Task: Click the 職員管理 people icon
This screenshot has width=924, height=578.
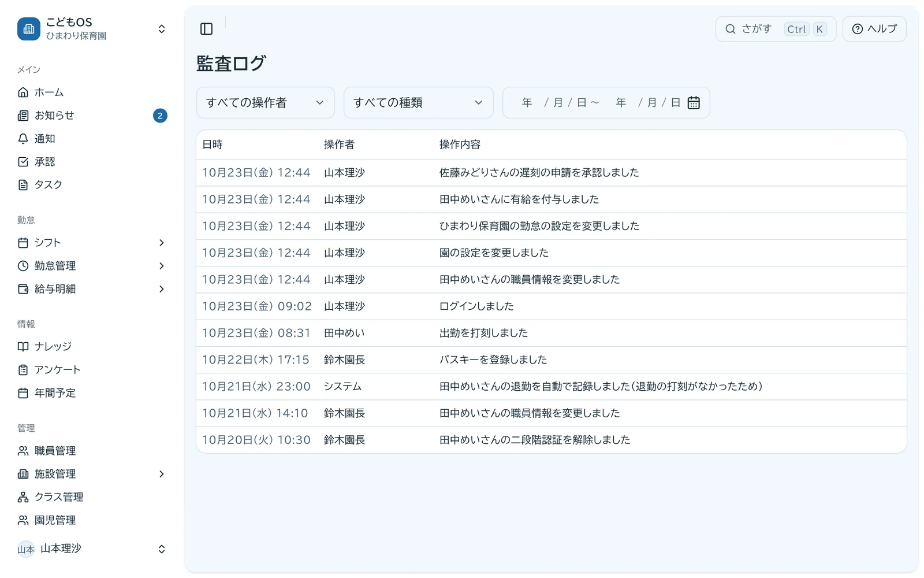Action: (x=23, y=451)
